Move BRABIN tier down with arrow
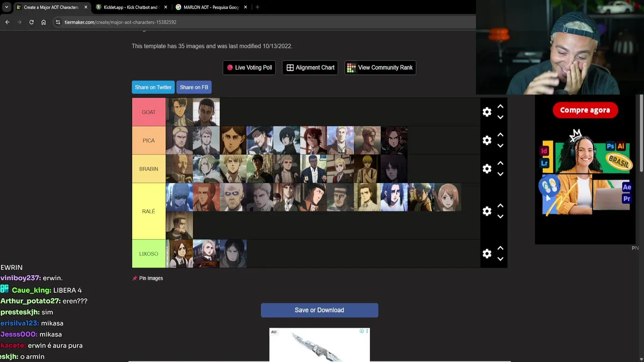This screenshot has height=362, width=644. pos(500,174)
